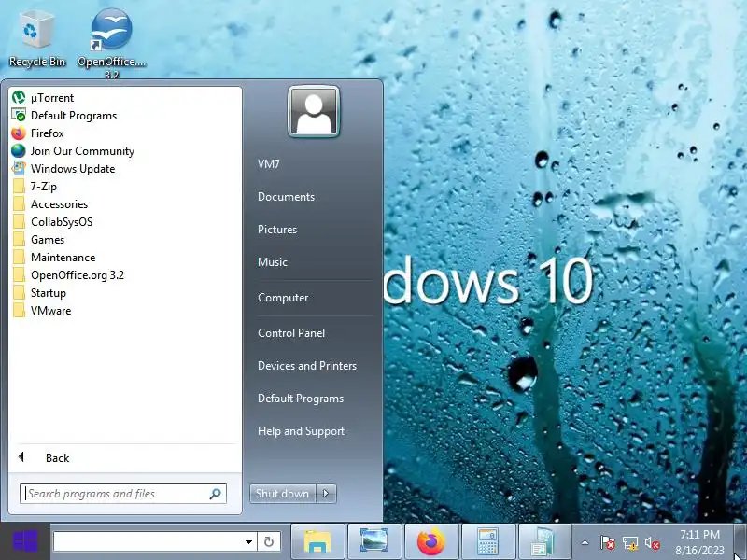Open Devices and Printers
Screen dimensions: 747x560
307,366
